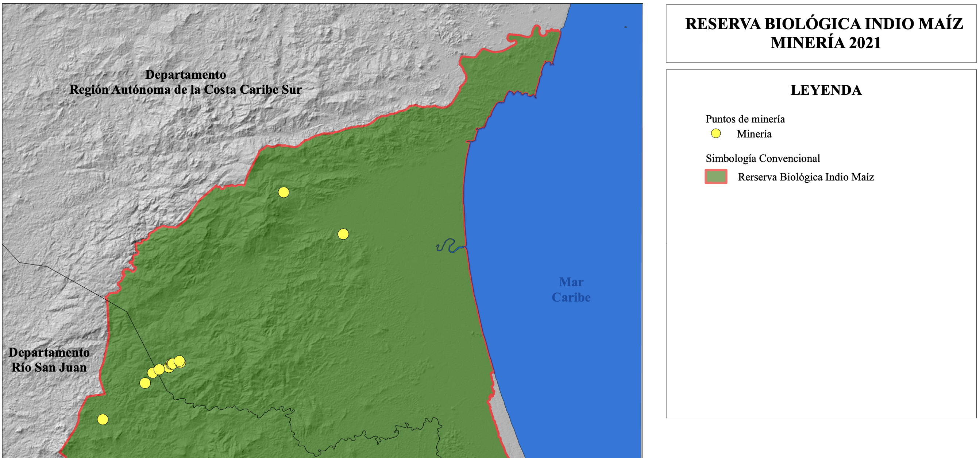The height and width of the screenshot is (458, 980).
Task: Click the lowest mining point of the cluster
Action: 145,383
